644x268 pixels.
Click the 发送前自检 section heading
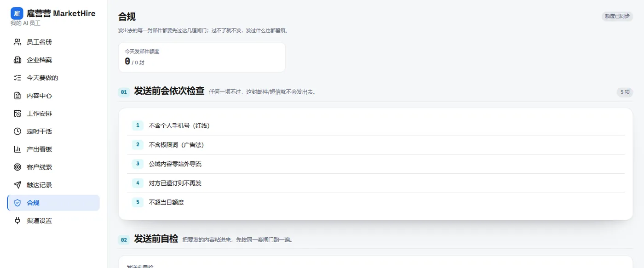156,239
